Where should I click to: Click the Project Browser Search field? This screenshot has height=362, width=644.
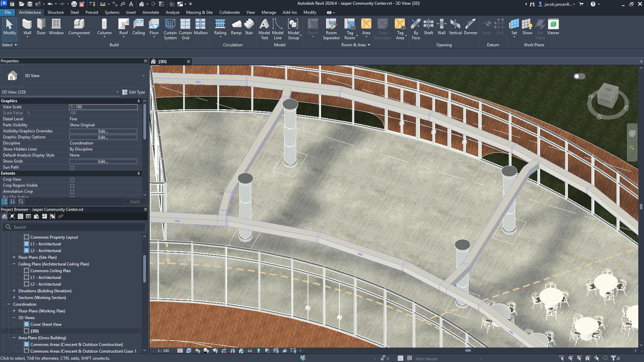[x=74, y=227]
